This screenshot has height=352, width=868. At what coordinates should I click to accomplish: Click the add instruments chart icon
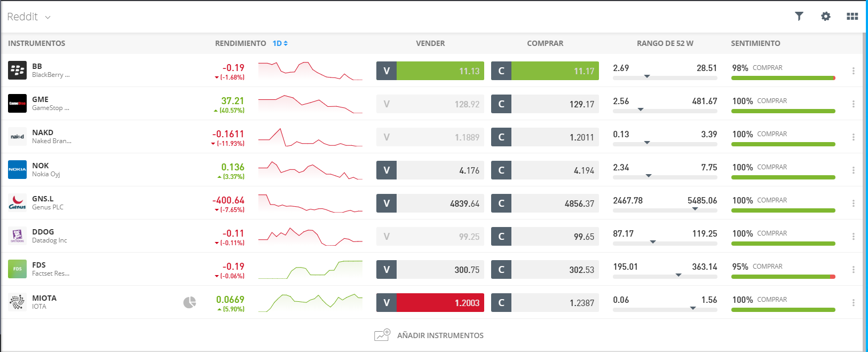[382, 335]
